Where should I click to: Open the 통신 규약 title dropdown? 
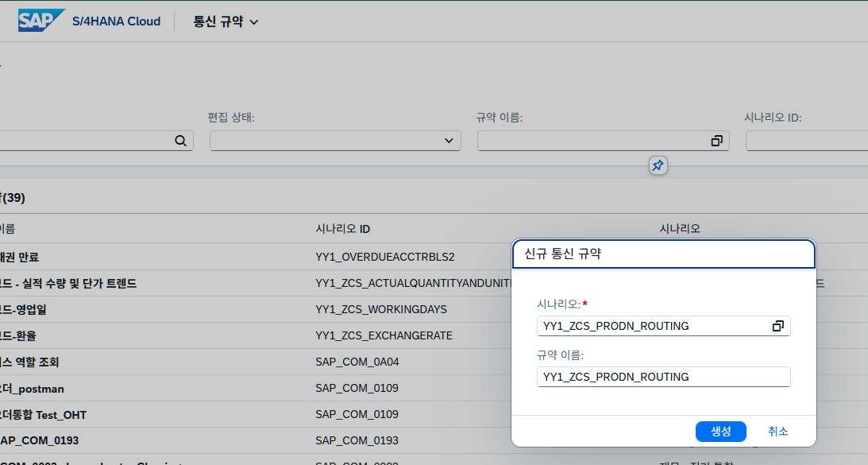pyautogui.click(x=226, y=21)
